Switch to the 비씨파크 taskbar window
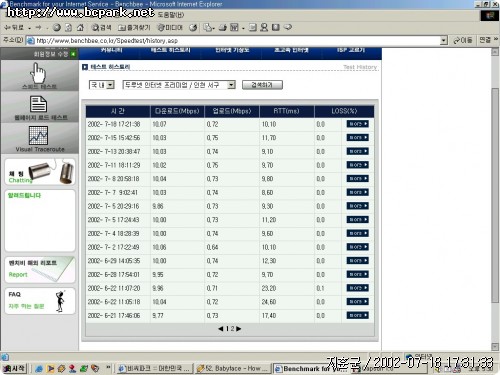The image size is (500, 375). click(155, 368)
